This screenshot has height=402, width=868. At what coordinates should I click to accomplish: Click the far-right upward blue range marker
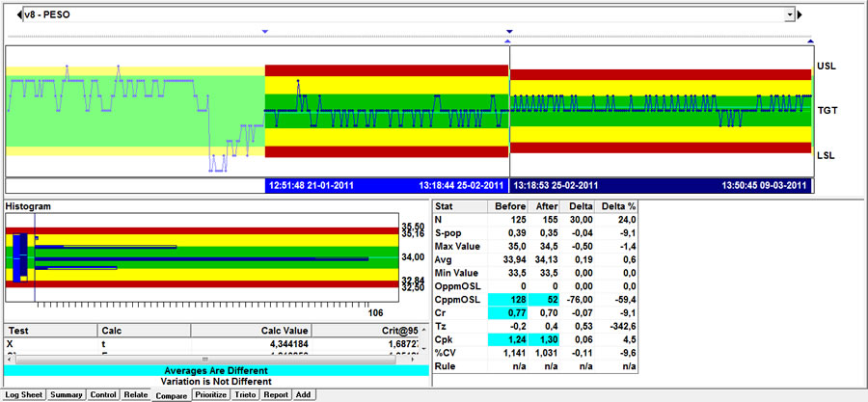tap(810, 40)
